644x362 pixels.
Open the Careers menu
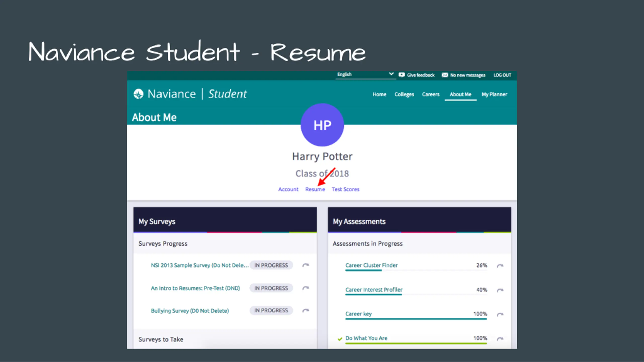(x=431, y=94)
